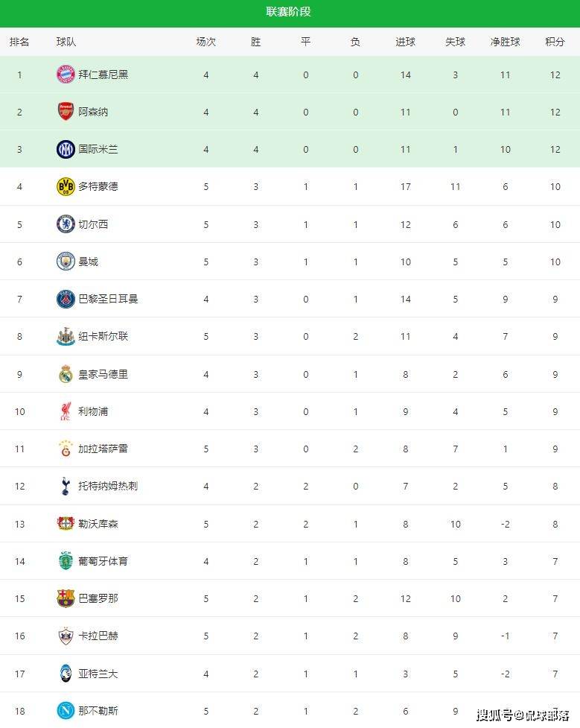Click the Borussia Dortmund BVB logo

[x=66, y=186]
